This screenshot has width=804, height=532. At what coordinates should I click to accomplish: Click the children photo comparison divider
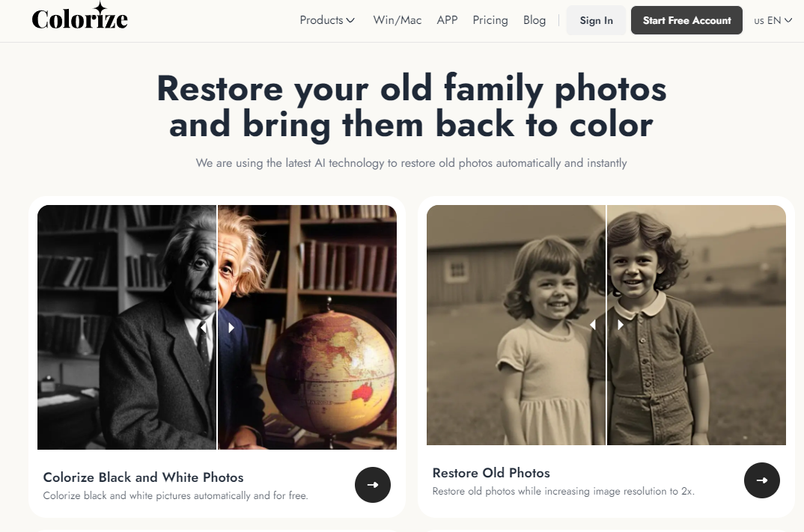(606, 325)
